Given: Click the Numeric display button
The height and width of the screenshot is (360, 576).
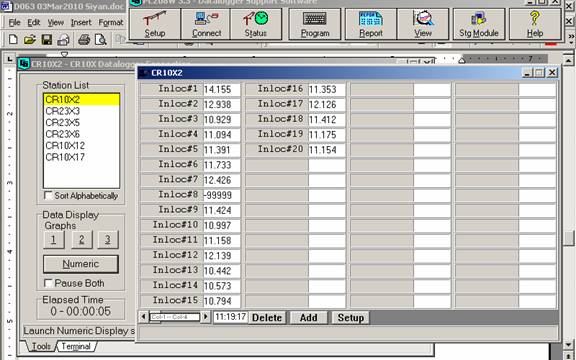Looking at the screenshot, I should point(81,264).
